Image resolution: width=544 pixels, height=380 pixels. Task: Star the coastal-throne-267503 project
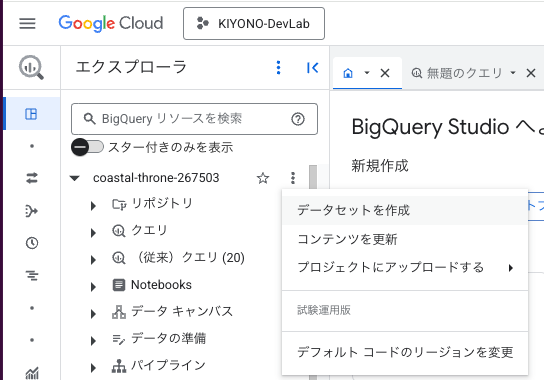click(x=263, y=178)
